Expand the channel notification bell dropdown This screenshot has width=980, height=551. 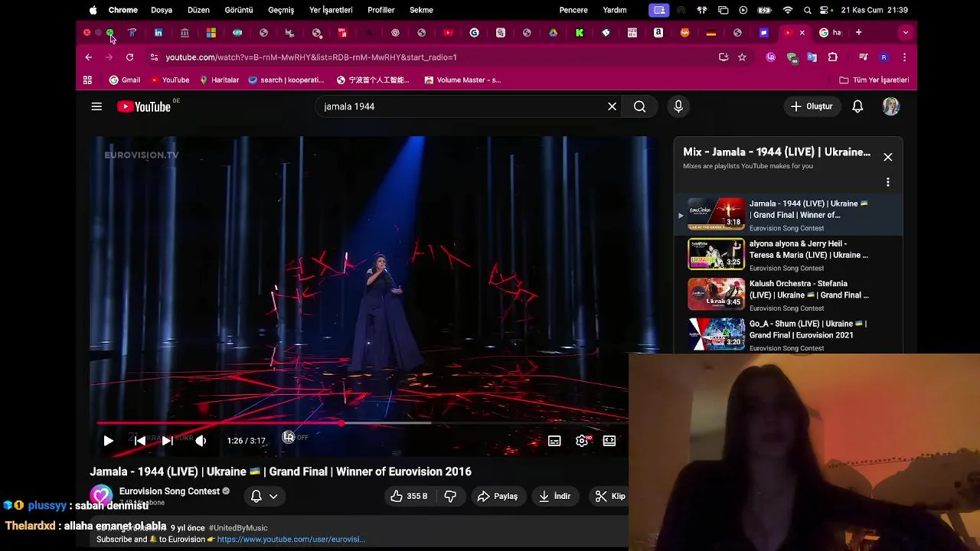click(264, 496)
